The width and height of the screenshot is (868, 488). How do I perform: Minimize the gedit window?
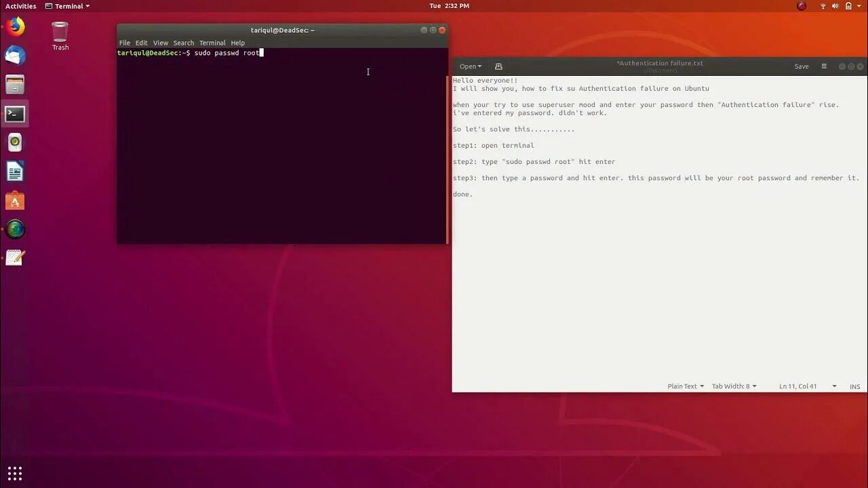[x=842, y=66]
